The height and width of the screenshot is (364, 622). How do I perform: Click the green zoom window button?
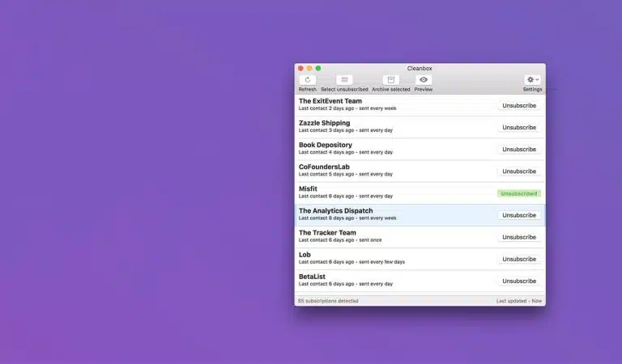[x=318, y=69]
